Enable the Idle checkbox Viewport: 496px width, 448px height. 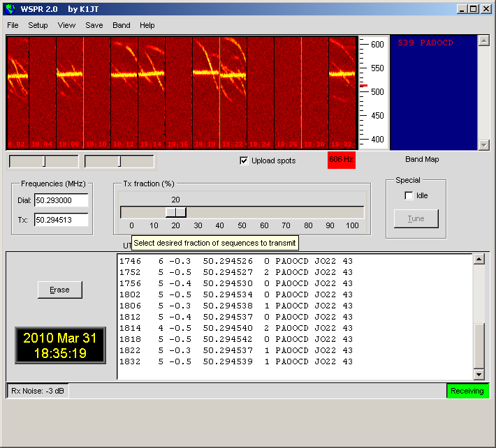(409, 195)
